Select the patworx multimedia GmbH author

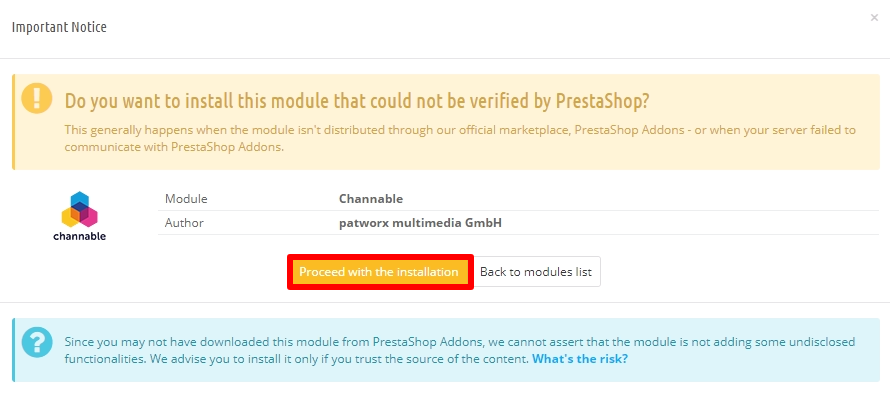tap(421, 223)
